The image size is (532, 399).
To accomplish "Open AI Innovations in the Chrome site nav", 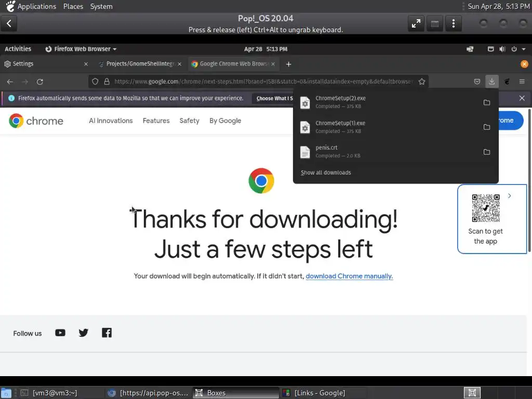I will (x=111, y=121).
